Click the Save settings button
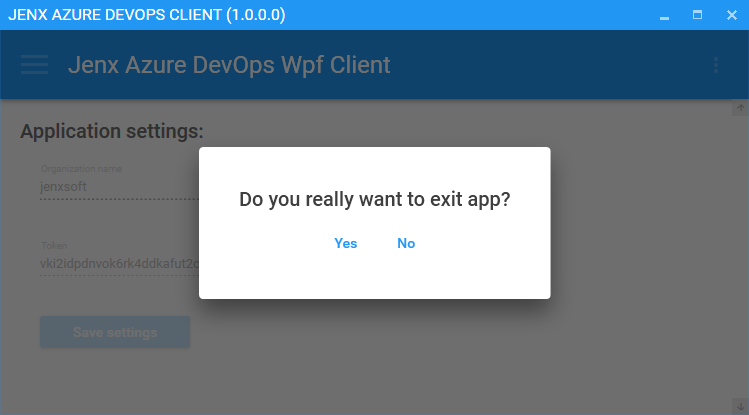This screenshot has width=749, height=415. [115, 332]
